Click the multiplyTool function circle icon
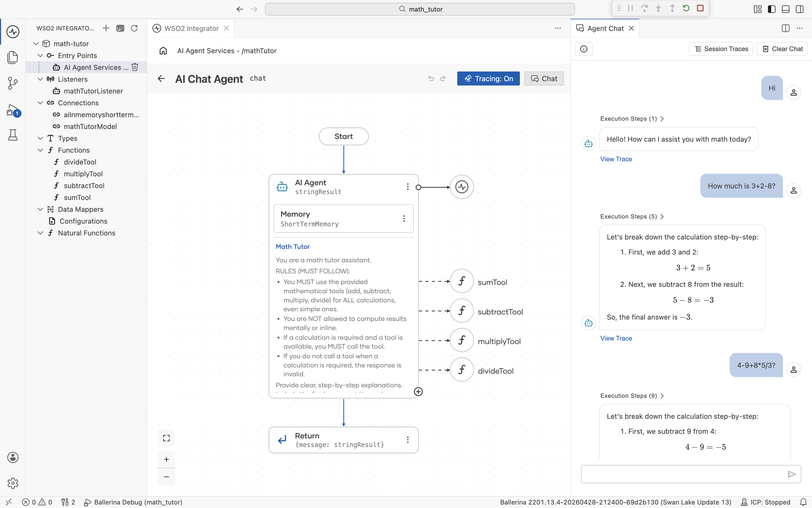812x508 pixels. (462, 340)
